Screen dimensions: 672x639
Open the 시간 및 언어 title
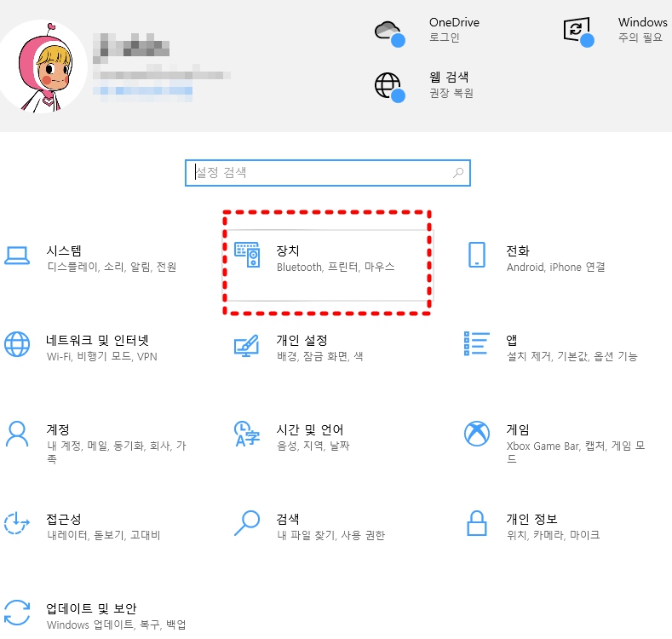[x=310, y=429]
